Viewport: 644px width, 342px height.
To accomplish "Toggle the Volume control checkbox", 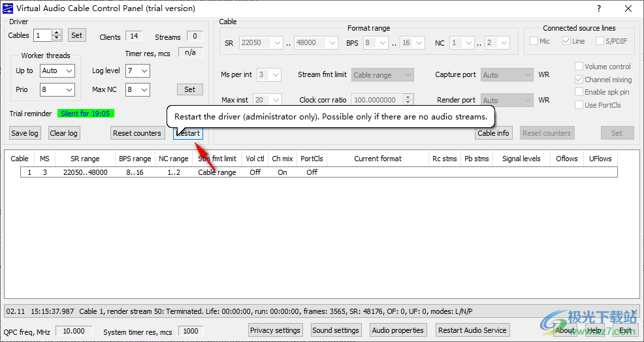I will tap(579, 67).
